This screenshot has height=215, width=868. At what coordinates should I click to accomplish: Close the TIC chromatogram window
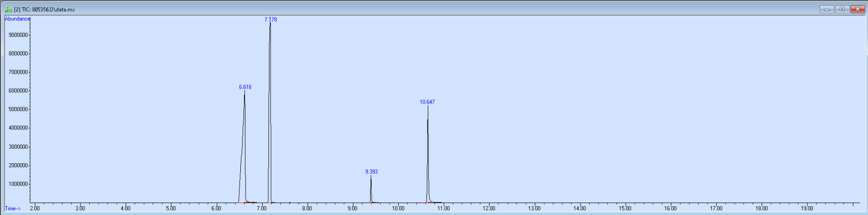[858, 9]
